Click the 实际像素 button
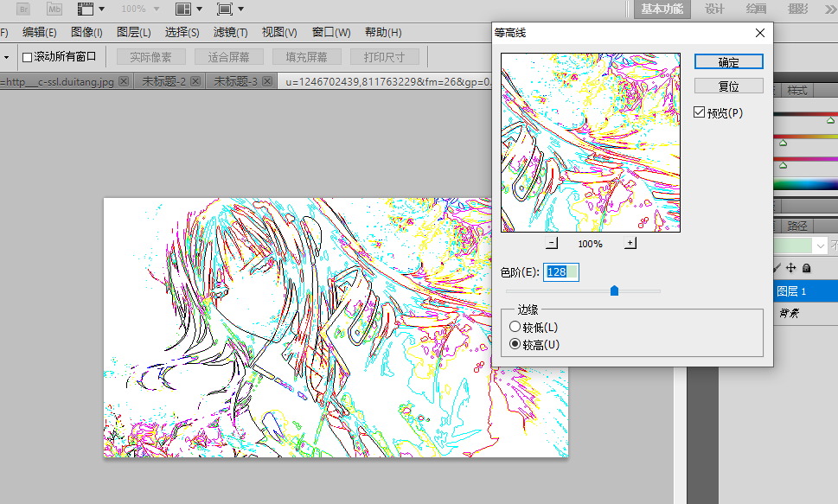 click(x=150, y=57)
